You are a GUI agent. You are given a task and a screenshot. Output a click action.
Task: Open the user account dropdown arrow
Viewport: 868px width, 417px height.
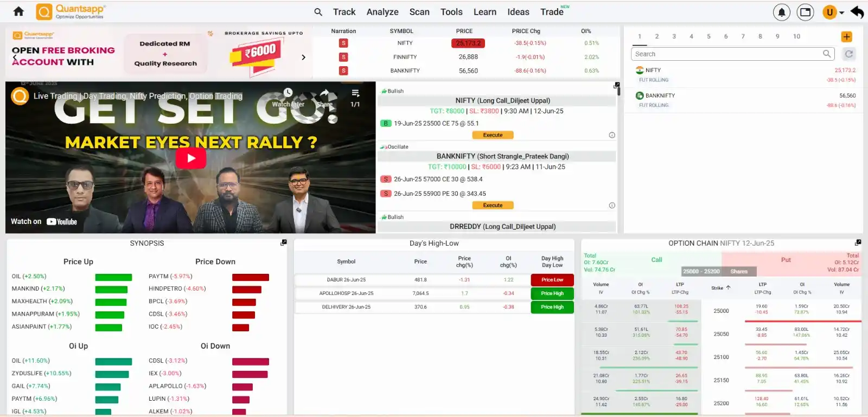click(x=841, y=12)
